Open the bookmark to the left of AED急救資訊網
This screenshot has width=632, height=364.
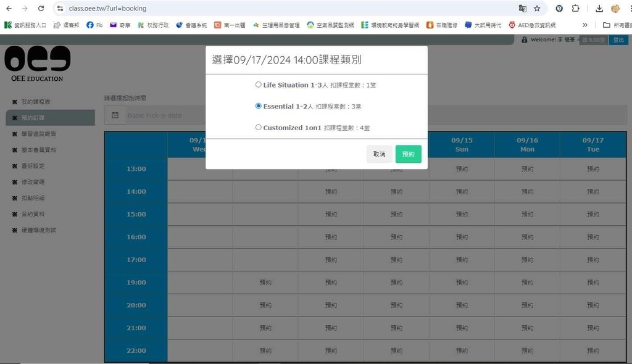pos(483,25)
